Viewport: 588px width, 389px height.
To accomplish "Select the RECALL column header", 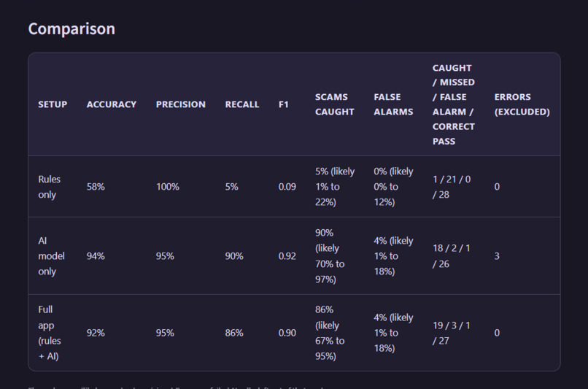I will [242, 104].
